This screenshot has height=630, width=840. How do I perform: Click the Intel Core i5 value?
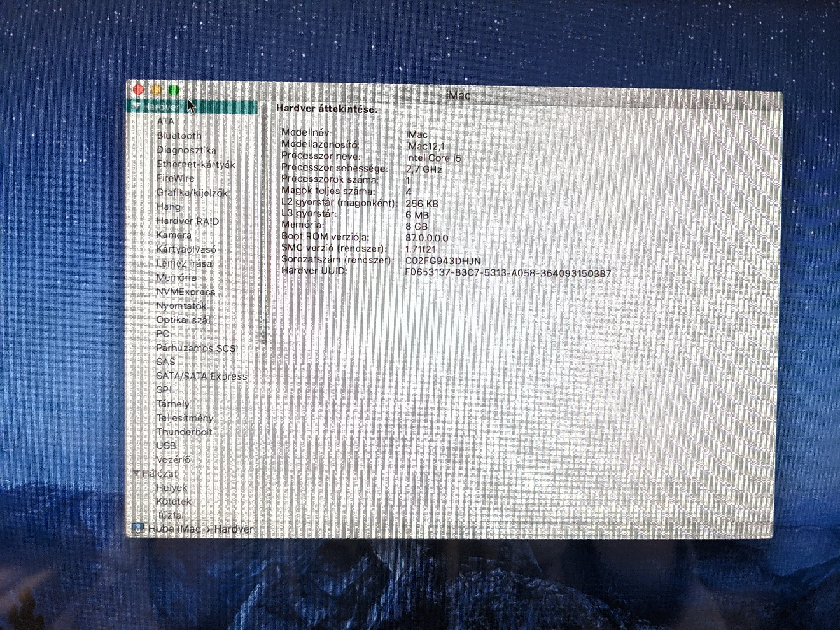[433, 158]
